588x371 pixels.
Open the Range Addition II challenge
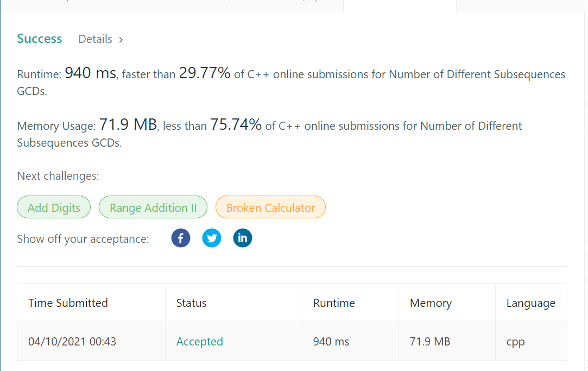click(153, 207)
